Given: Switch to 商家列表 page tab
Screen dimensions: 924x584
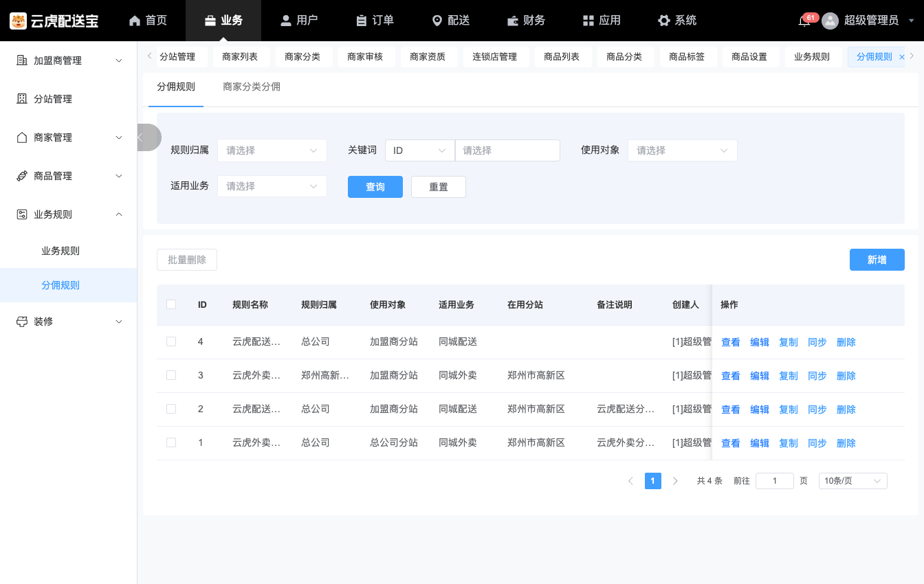Looking at the screenshot, I should point(240,57).
